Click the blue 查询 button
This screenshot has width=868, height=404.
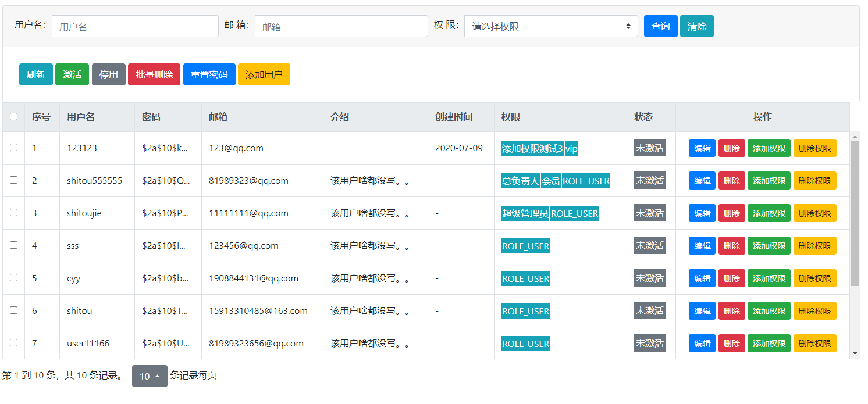click(x=661, y=26)
